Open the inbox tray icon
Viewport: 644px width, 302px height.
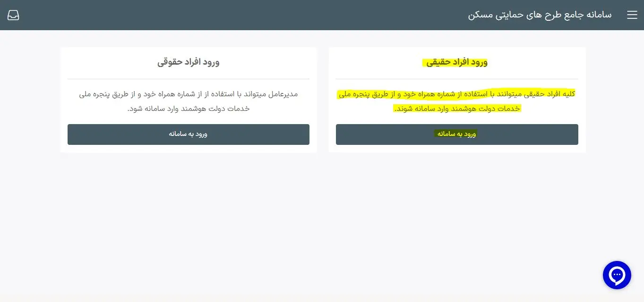pos(13,15)
